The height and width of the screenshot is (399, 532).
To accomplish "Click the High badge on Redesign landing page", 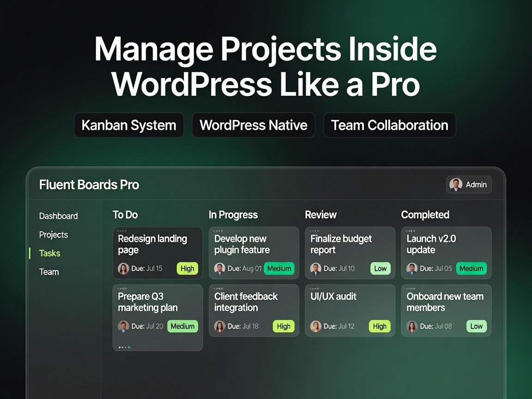I will (x=187, y=268).
